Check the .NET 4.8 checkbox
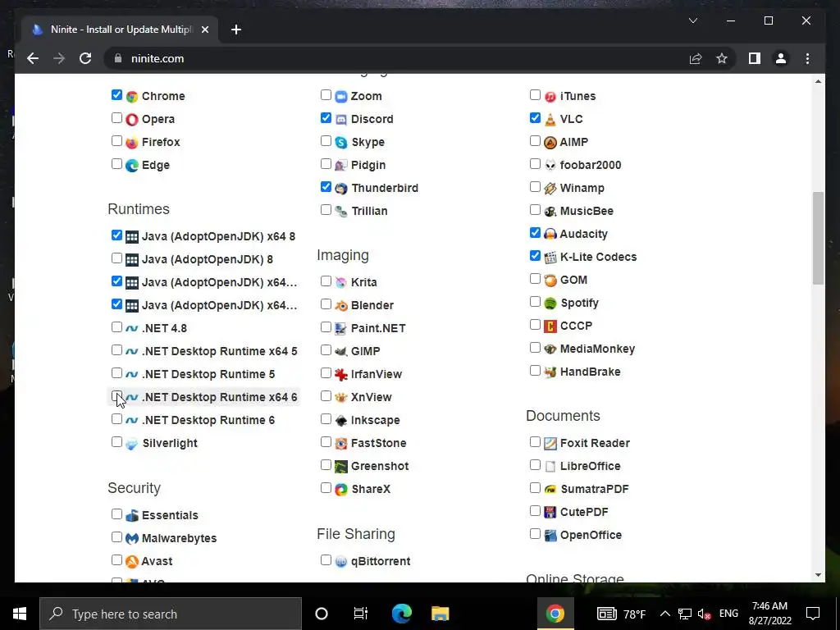The image size is (840, 630). [x=116, y=326]
